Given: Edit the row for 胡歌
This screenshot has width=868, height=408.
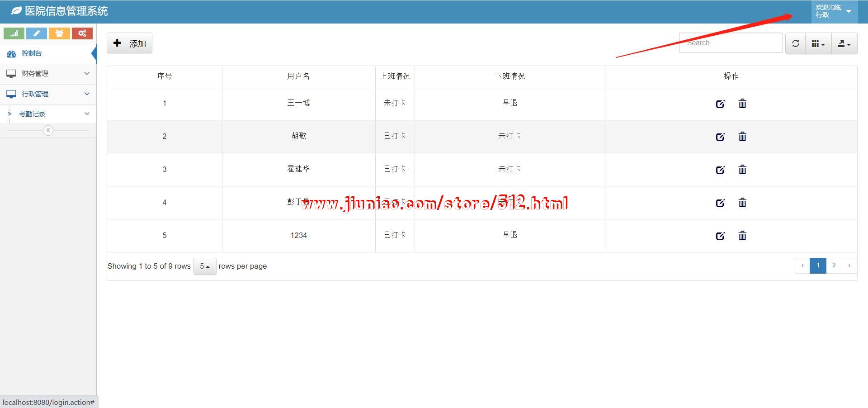Looking at the screenshot, I should coord(720,137).
